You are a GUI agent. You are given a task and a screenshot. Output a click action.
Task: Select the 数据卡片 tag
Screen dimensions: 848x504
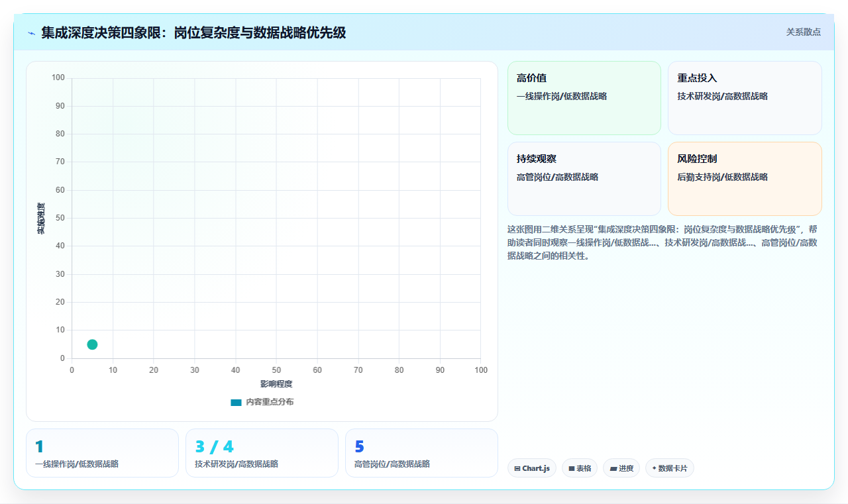pos(670,468)
